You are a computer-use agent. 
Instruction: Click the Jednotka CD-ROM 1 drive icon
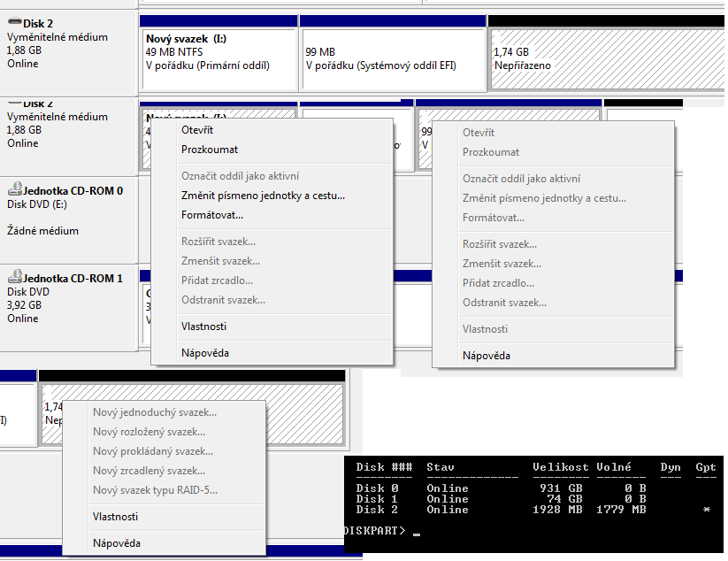pos(13,278)
